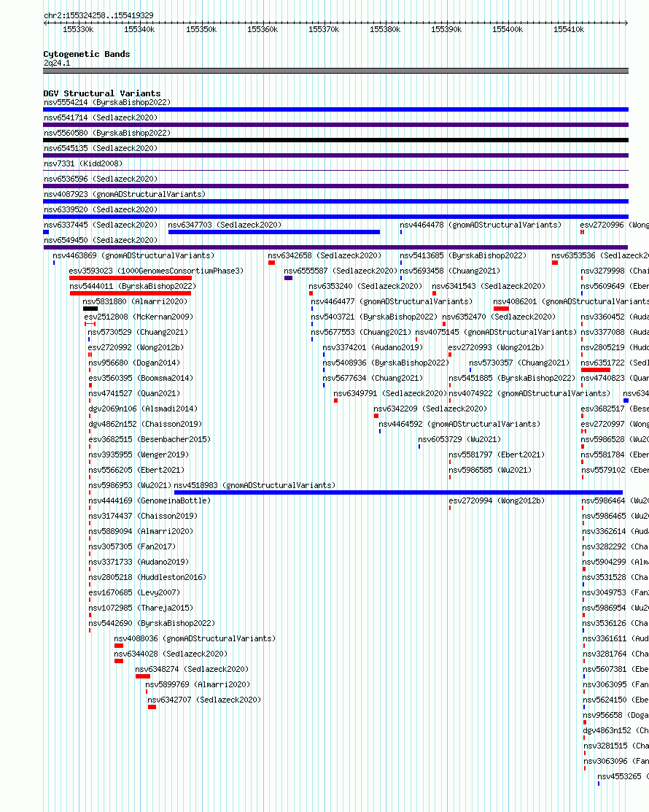This screenshot has height=812, width=649.
Task: Select the nsv7331 (Kidd2008) label
Action: coord(83,163)
